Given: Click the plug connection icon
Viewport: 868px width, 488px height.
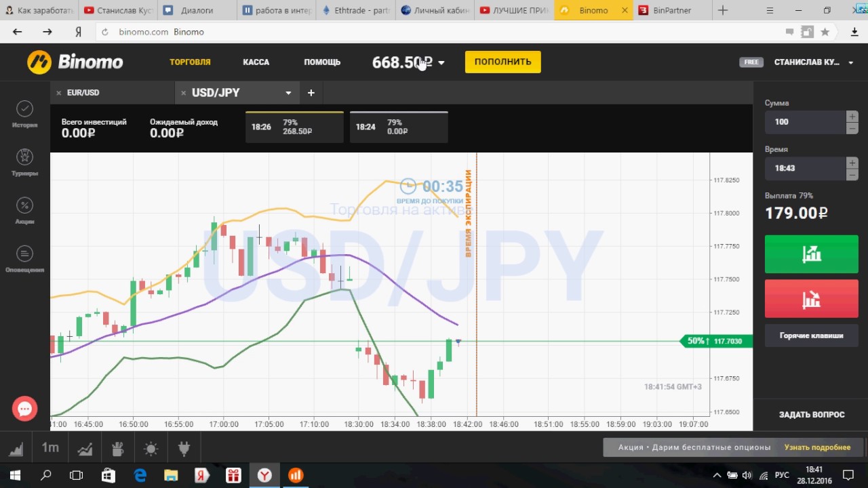Looking at the screenshot, I should pos(183,449).
